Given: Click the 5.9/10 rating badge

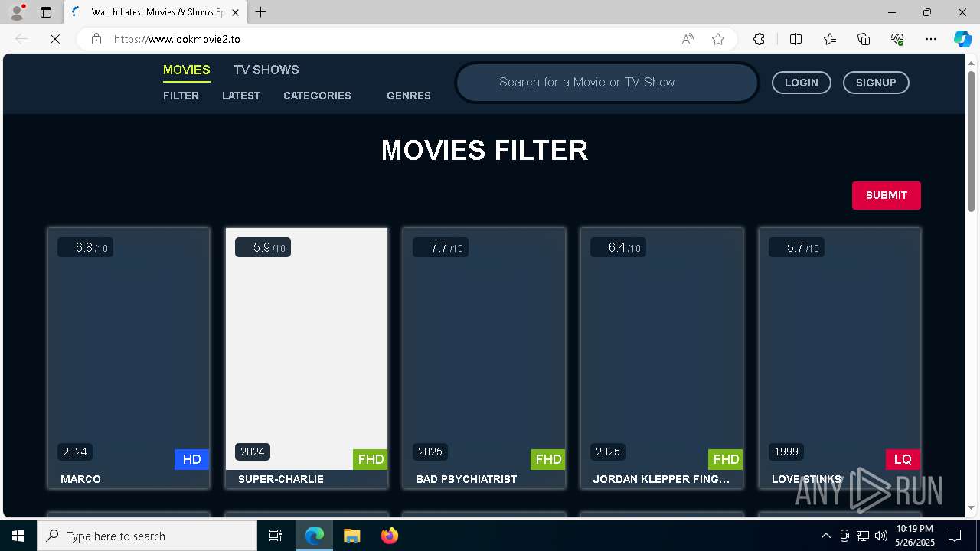Looking at the screenshot, I should [x=263, y=247].
